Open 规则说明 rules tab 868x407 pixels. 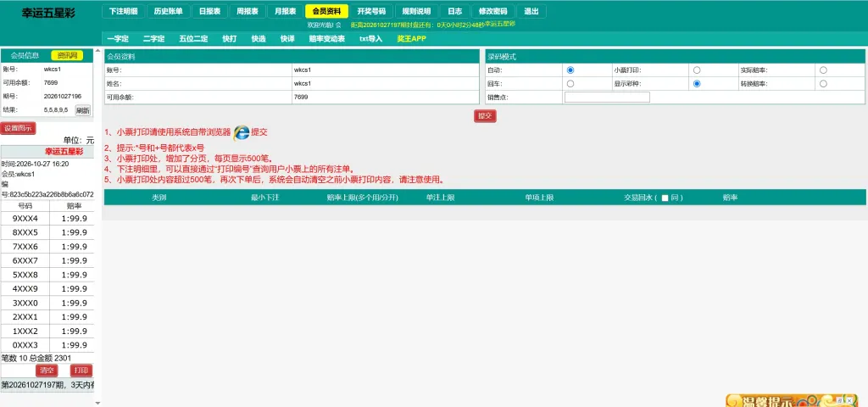point(416,11)
